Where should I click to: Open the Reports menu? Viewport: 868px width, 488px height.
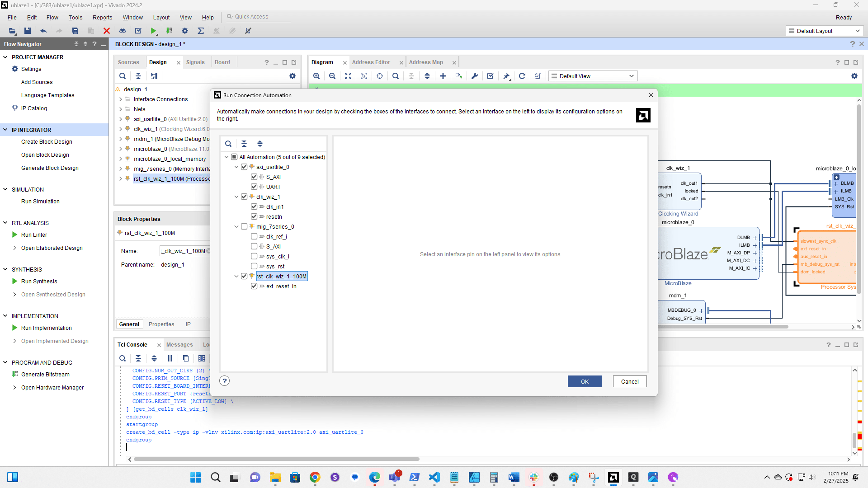pyautogui.click(x=102, y=17)
